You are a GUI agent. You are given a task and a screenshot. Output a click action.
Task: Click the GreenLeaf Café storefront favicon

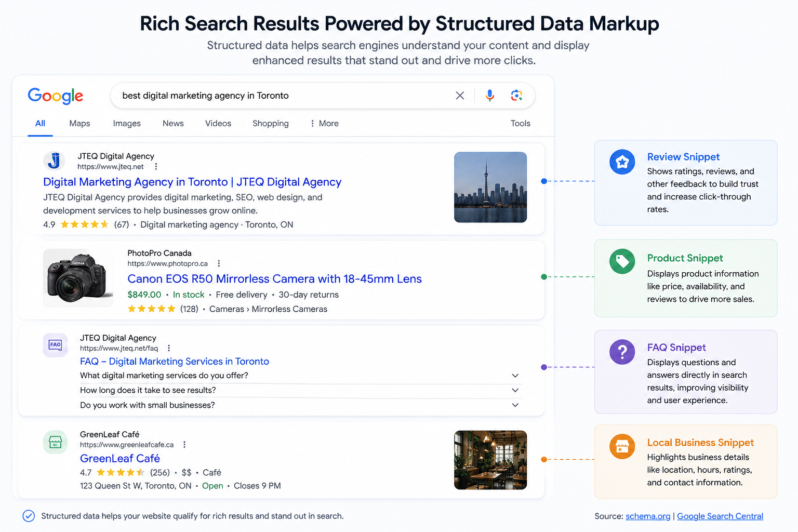[55, 442]
